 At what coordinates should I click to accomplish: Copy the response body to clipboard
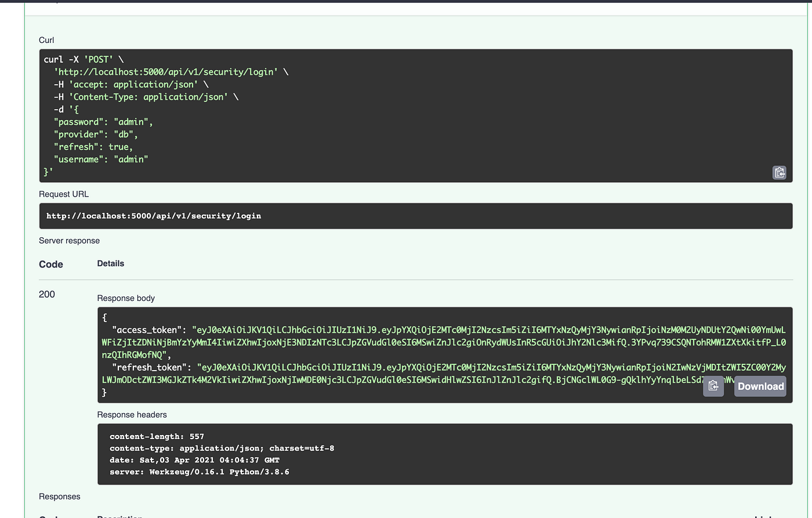(713, 386)
